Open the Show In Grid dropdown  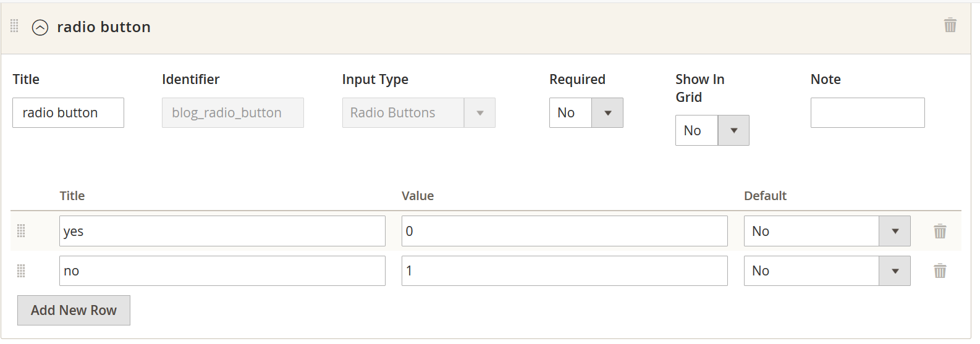pos(712,130)
